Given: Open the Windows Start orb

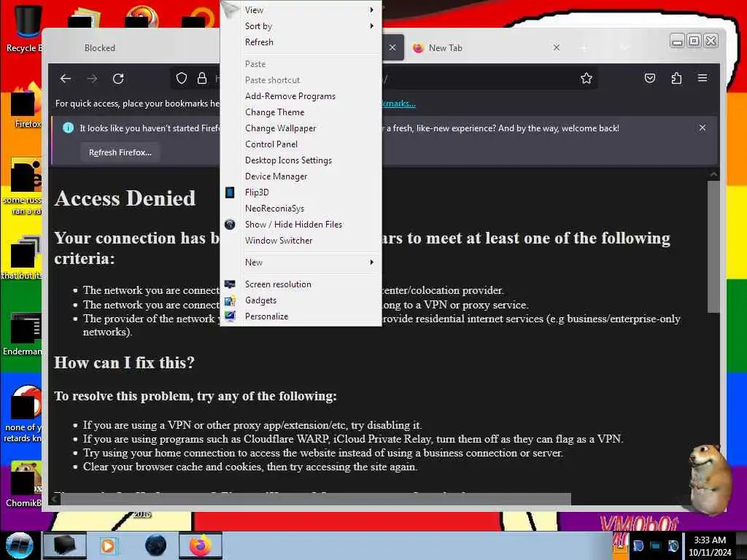Looking at the screenshot, I should tap(19, 545).
